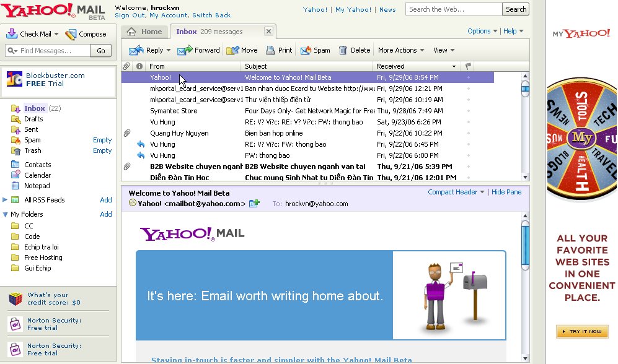
Task: Click the Move to folder icon
Action: point(232,50)
